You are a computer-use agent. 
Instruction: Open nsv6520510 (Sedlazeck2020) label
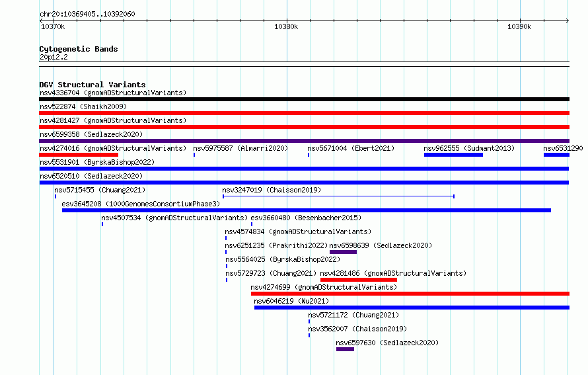coord(91,176)
